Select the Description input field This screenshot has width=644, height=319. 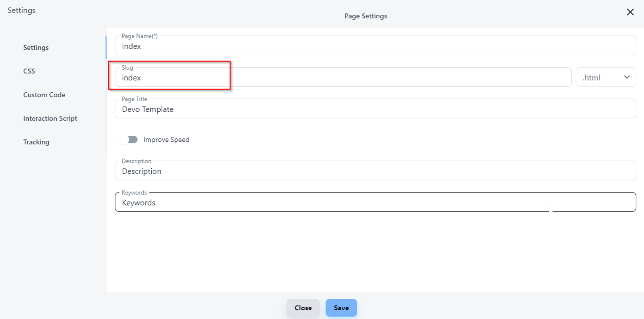pyautogui.click(x=375, y=171)
